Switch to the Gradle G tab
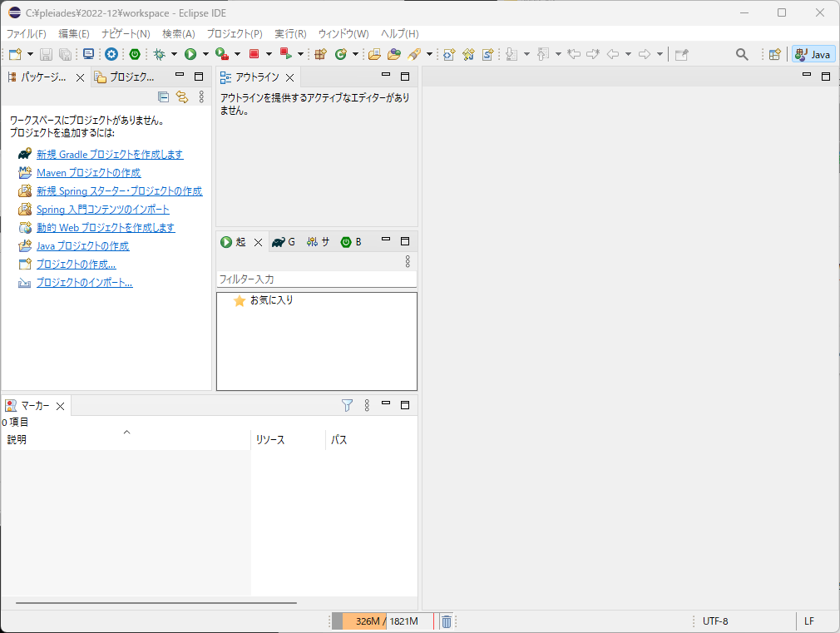This screenshot has width=840, height=633. (284, 242)
